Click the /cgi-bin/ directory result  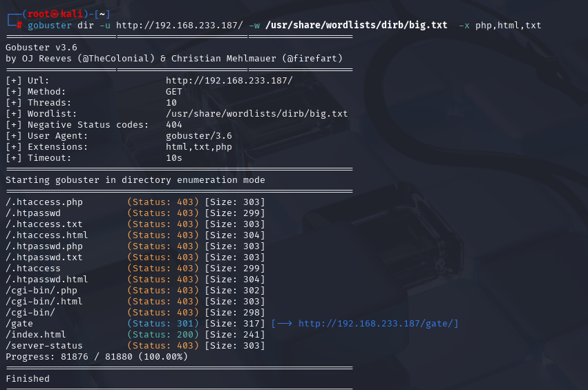click(x=30, y=313)
